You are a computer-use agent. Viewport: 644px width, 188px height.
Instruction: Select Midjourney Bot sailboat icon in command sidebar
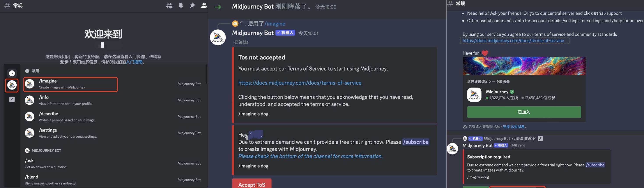(12, 85)
